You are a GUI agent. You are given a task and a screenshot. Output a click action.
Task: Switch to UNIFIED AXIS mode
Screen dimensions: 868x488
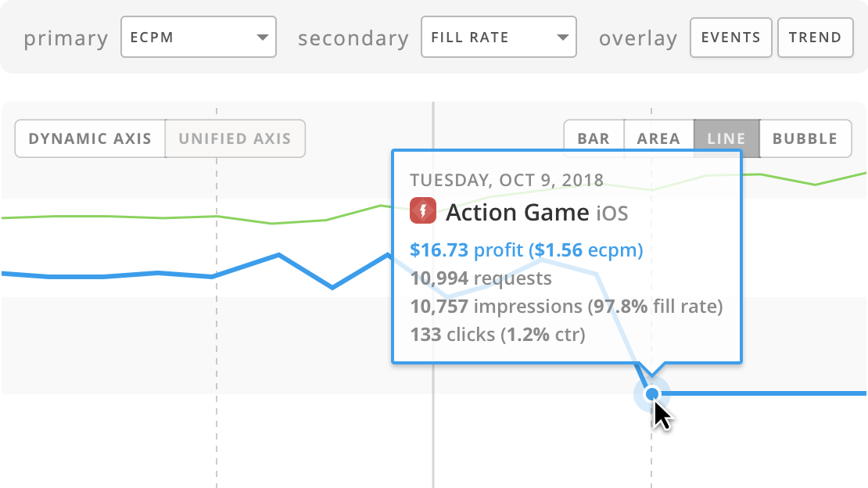point(235,139)
